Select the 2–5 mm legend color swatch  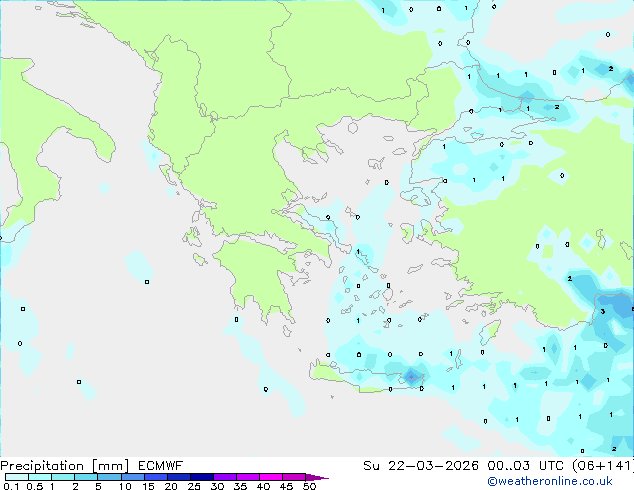(86, 477)
